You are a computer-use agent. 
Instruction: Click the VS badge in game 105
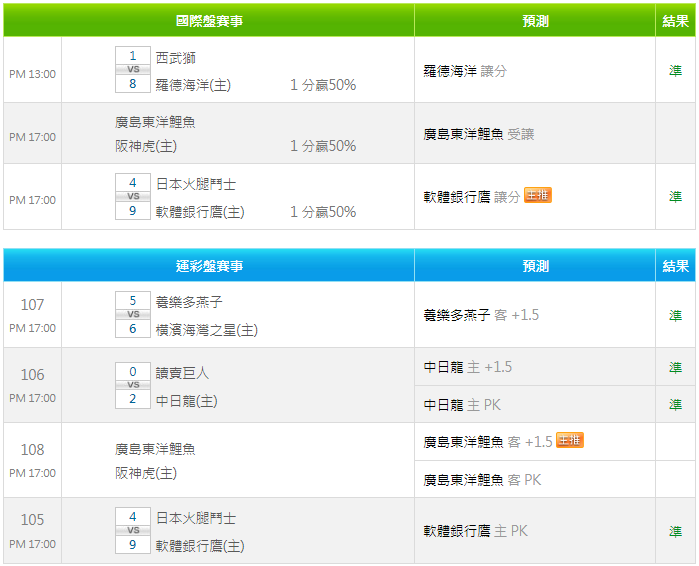pos(133,530)
